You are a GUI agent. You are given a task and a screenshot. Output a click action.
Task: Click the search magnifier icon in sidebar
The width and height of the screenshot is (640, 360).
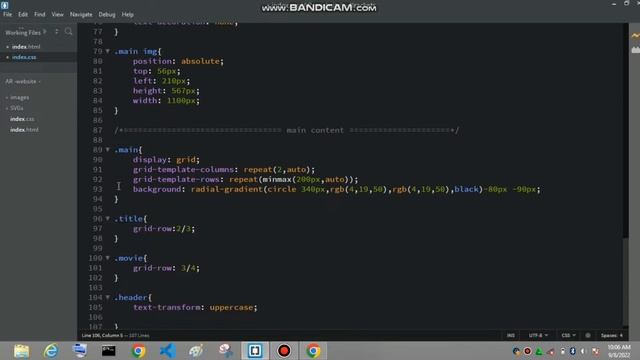69,32
